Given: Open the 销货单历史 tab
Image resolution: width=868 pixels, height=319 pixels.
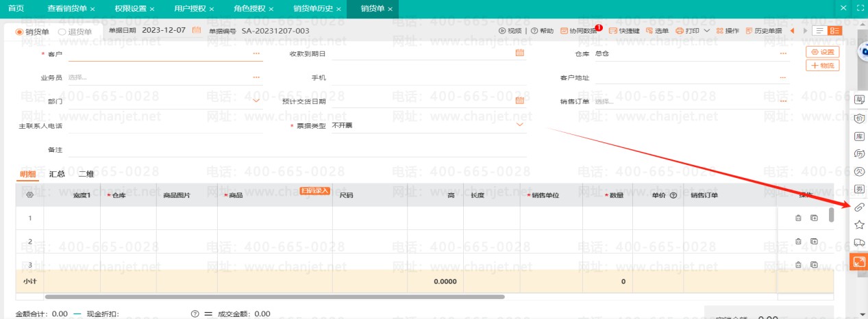Looking at the screenshot, I should [x=312, y=9].
